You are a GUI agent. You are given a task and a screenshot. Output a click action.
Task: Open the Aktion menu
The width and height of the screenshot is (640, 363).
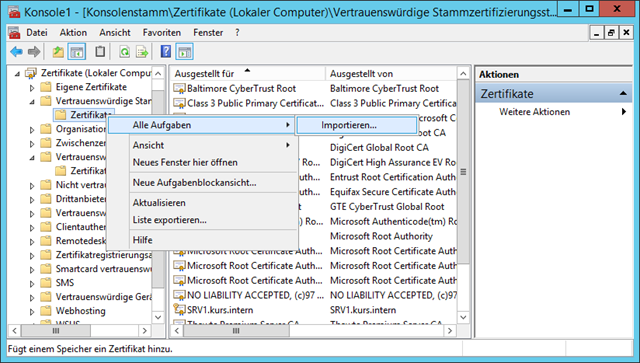[73, 33]
